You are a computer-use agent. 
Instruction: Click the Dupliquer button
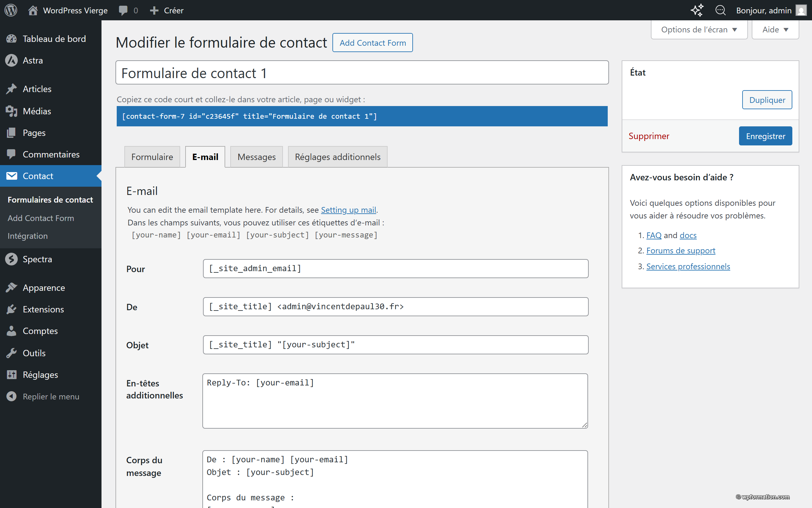coord(767,100)
